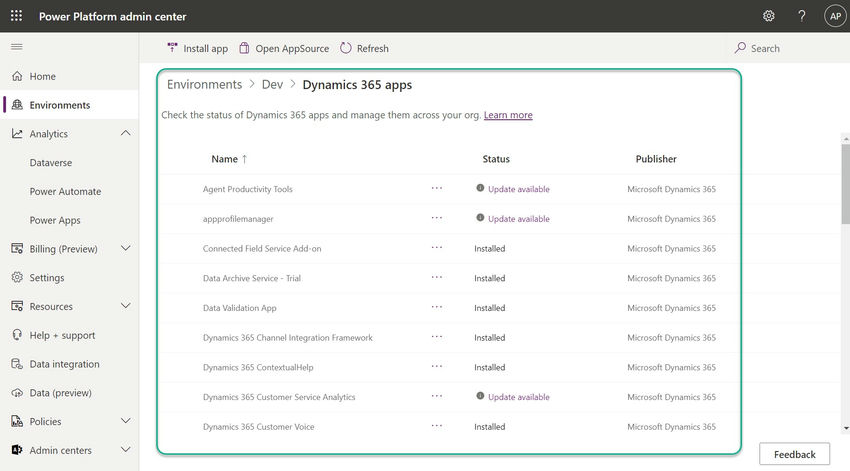This screenshot has height=471, width=850.
Task: Open the settings gear in header
Action: point(769,16)
